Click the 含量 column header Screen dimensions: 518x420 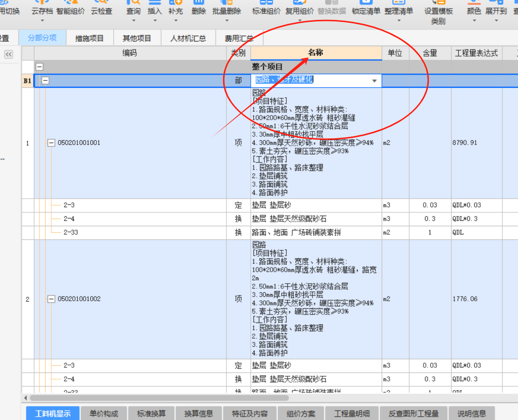(x=430, y=53)
